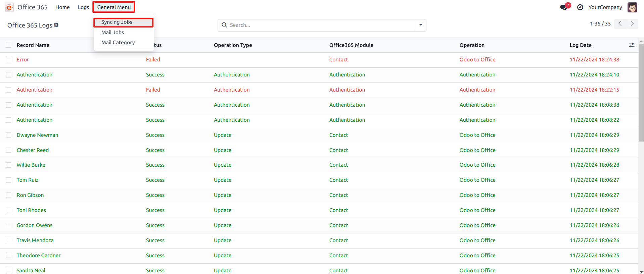Sort by Office365 Module column header
This screenshot has width=644, height=274.
[x=351, y=45]
